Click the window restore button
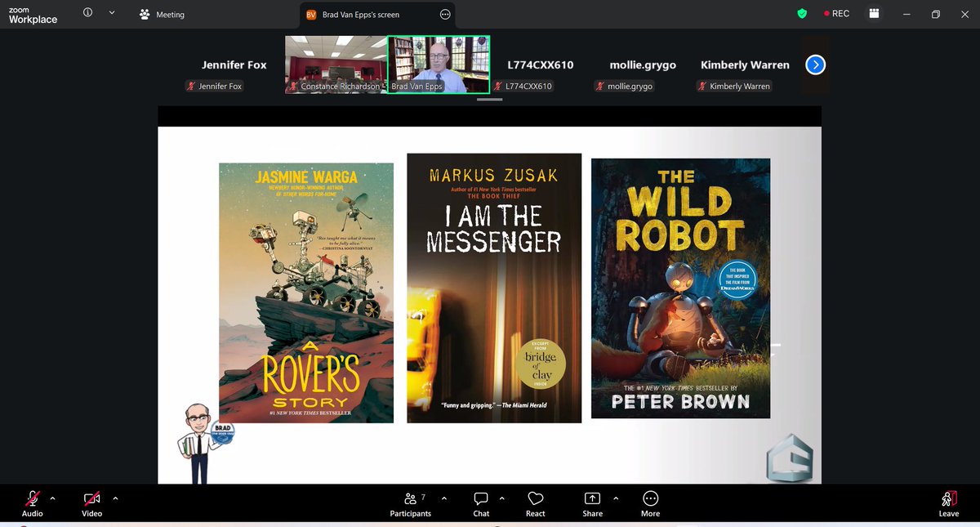This screenshot has height=527, width=980. 936,14
